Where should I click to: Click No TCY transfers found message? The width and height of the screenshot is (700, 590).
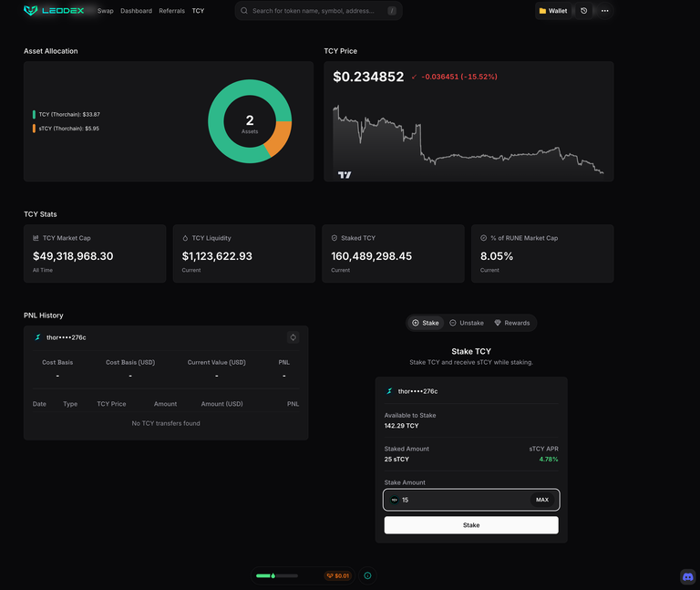[x=166, y=423]
